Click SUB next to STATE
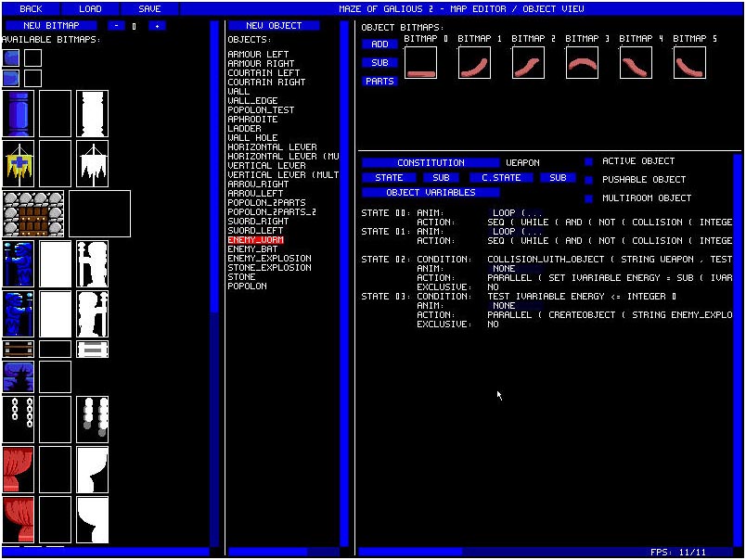Screen dimensions: 746x560 441,178
